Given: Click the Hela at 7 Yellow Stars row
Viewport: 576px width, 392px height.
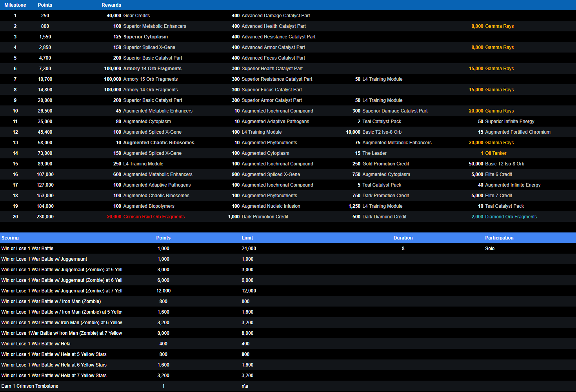Looking at the screenshot, I should pyautogui.click(x=54, y=376).
